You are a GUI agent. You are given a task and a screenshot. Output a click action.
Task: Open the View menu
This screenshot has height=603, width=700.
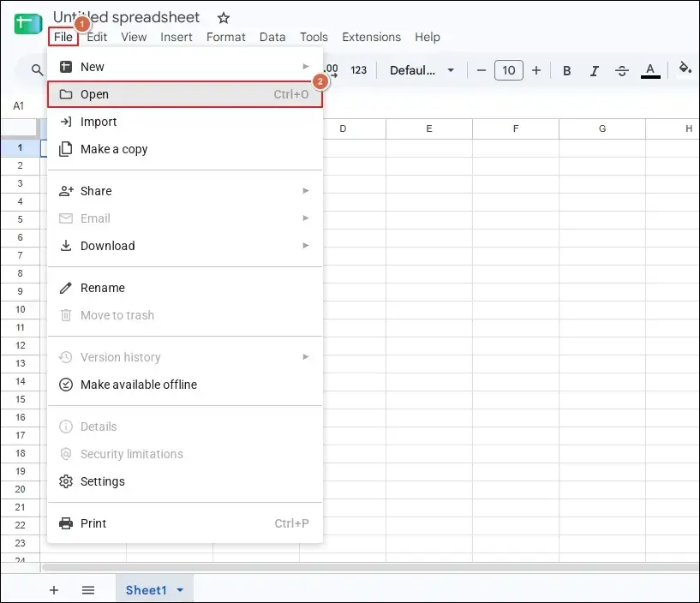pyautogui.click(x=134, y=37)
